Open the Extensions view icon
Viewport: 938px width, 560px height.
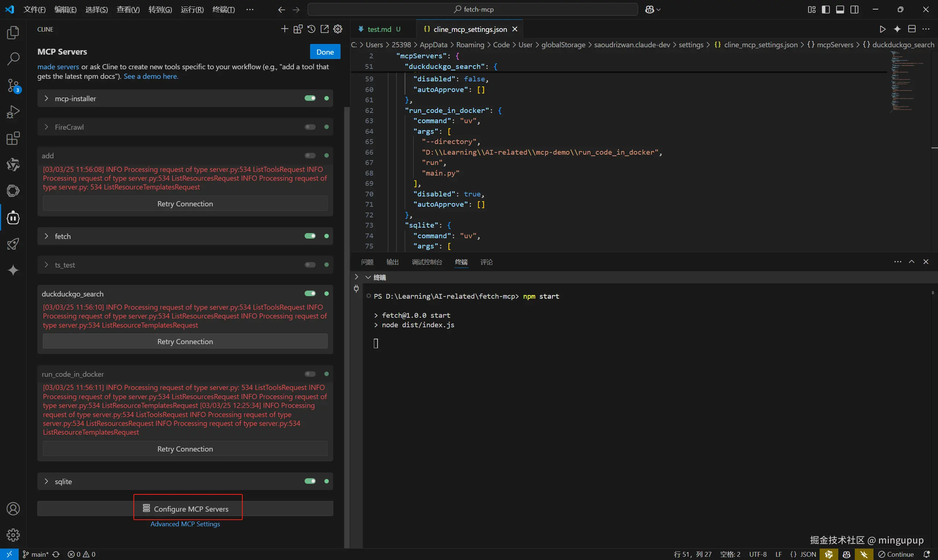coord(13,139)
